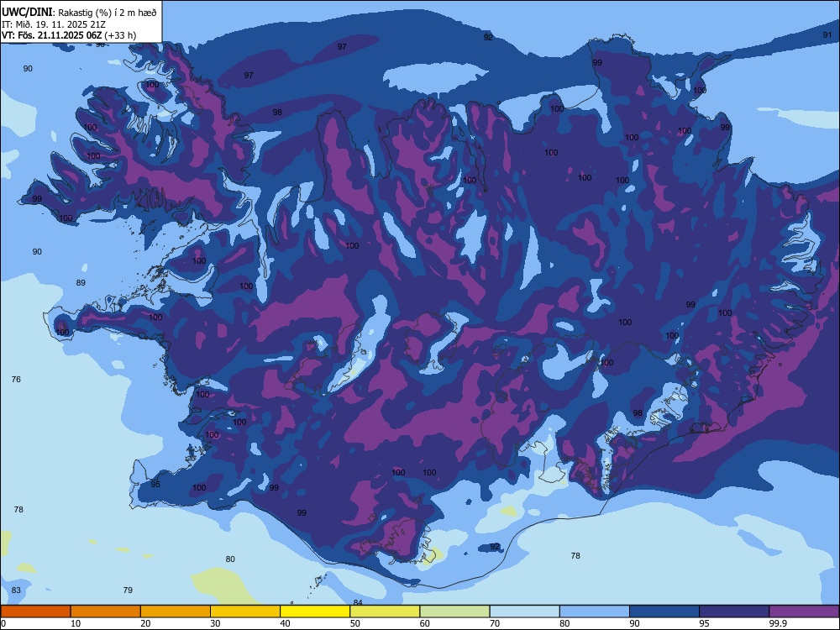Click the 0–10 dark orange legend swatch

point(35,612)
